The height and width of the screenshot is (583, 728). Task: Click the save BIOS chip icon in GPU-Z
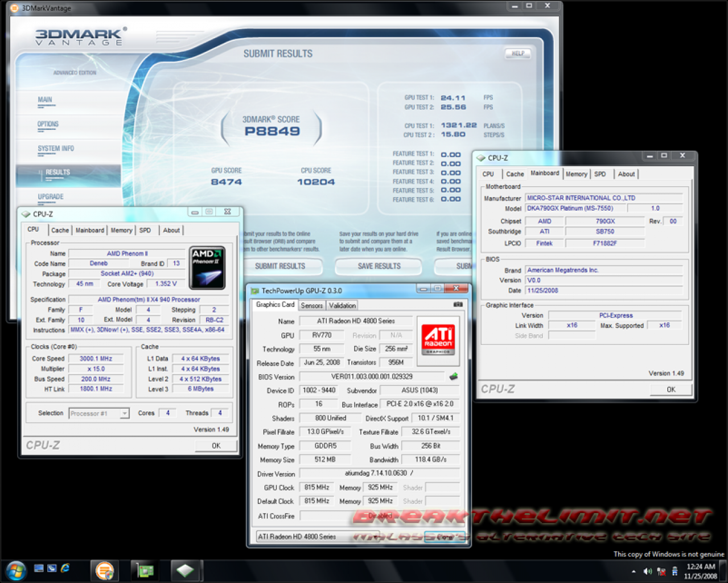[x=454, y=376]
